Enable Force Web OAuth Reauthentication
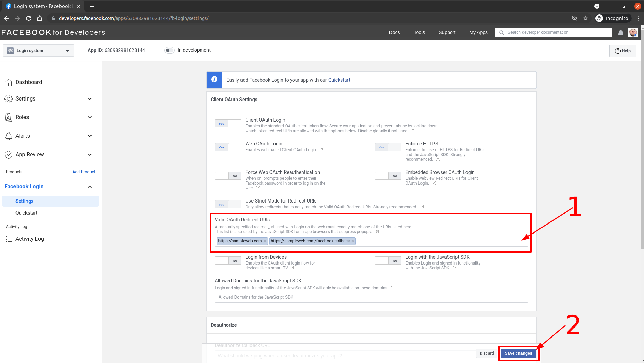This screenshot has height=363, width=644. click(228, 176)
